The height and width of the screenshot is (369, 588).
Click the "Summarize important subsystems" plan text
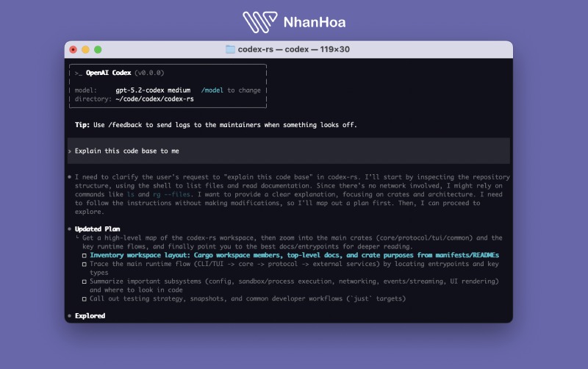click(x=295, y=285)
